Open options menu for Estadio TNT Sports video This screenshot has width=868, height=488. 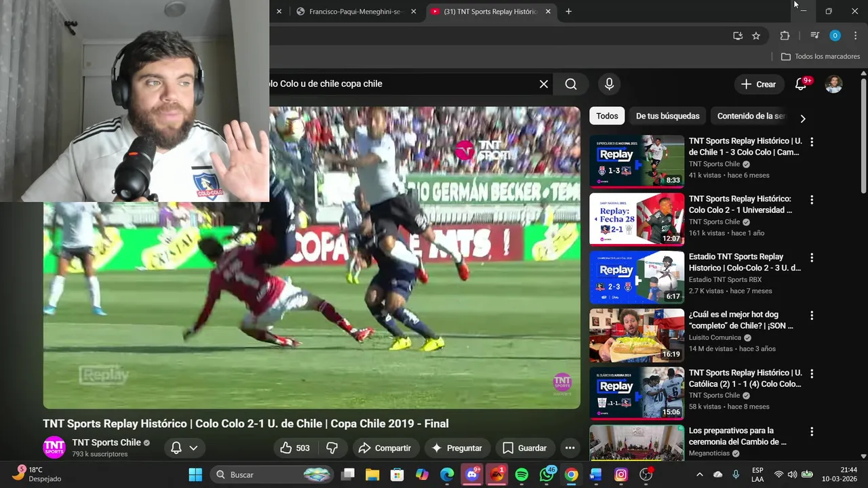click(x=812, y=258)
